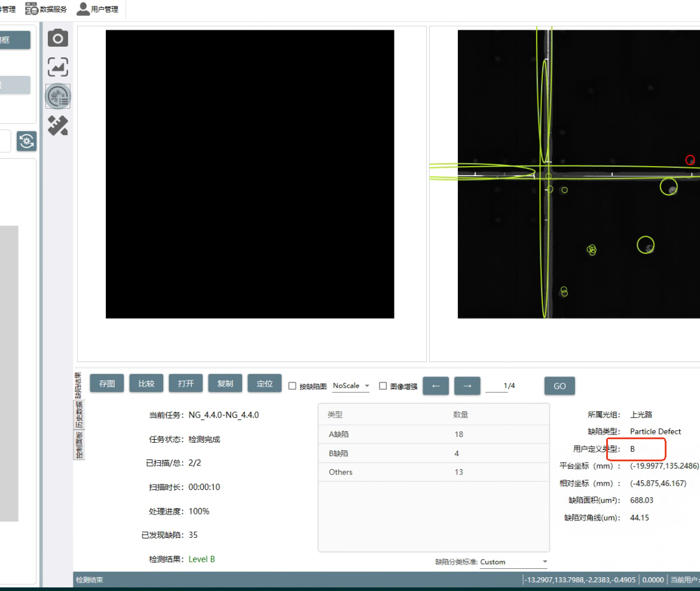This screenshot has width=700, height=591.
Task: Click the defect diagonal value 44.15
Action: coord(640,517)
